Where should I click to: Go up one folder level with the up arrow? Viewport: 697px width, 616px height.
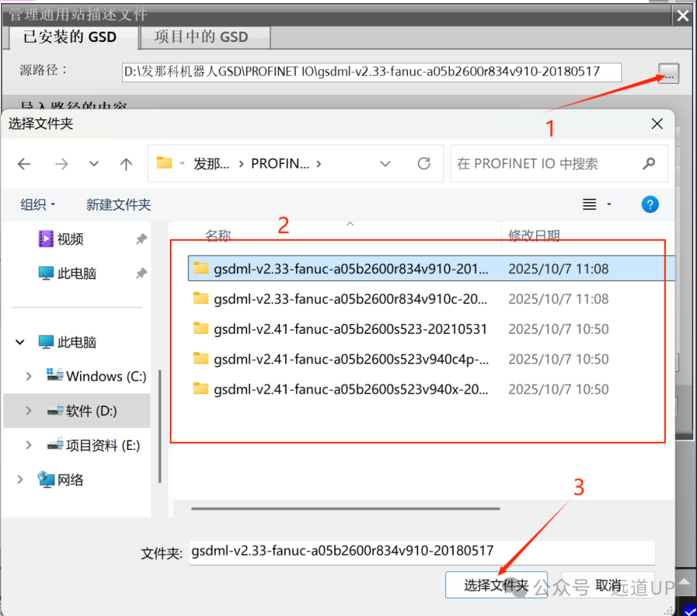coord(126,163)
